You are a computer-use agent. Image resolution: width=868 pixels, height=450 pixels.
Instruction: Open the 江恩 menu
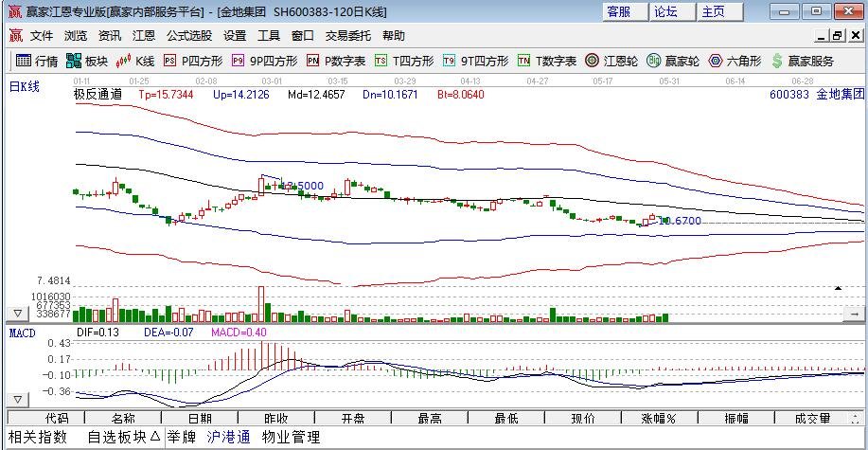click(144, 36)
